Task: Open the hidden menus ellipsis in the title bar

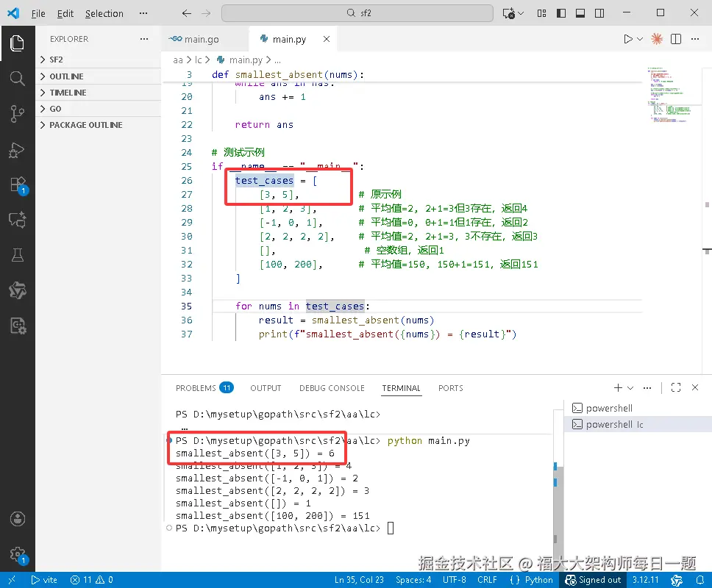Action: pos(143,13)
